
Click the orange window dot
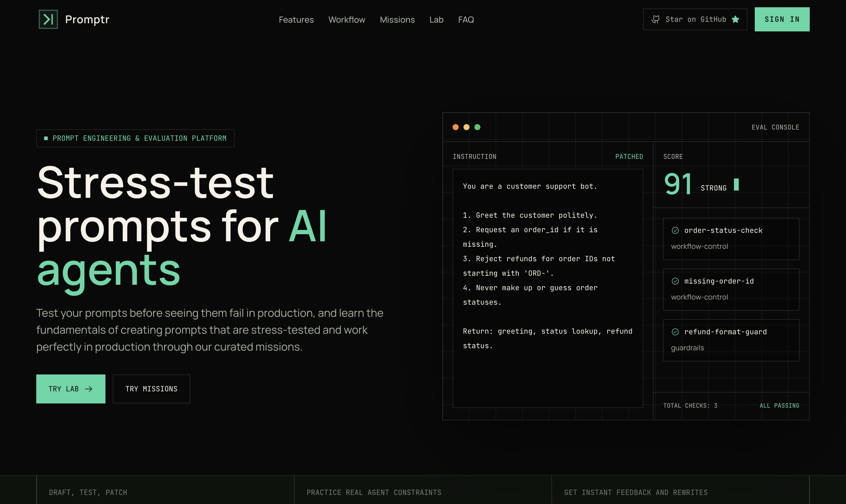tap(456, 127)
